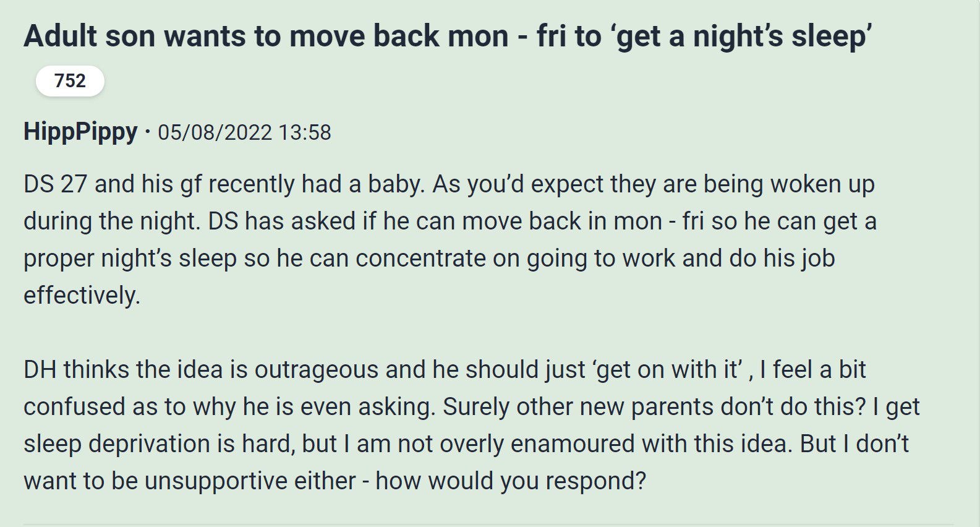This screenshot has height=527, width=980.
Task: Click the word 'concentrate' in the post body
Action: coord(420,258)
